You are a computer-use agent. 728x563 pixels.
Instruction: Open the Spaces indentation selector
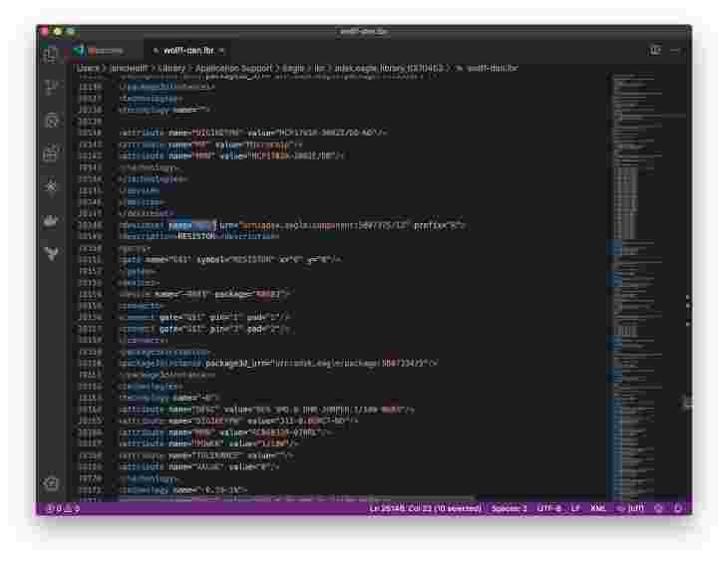[509, 509]
